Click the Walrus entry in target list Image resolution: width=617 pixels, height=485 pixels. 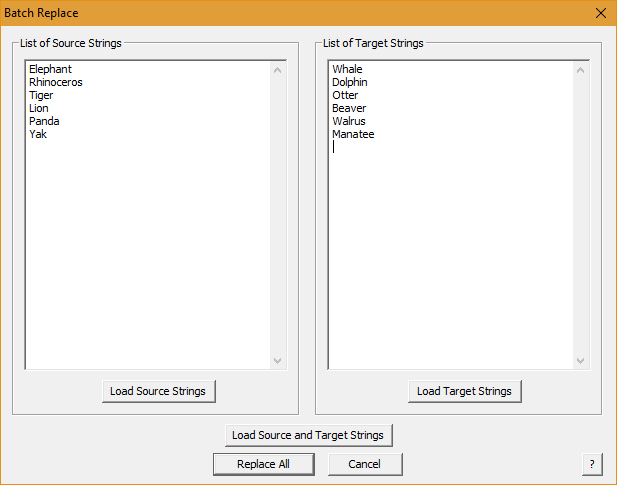click(349, 121)
